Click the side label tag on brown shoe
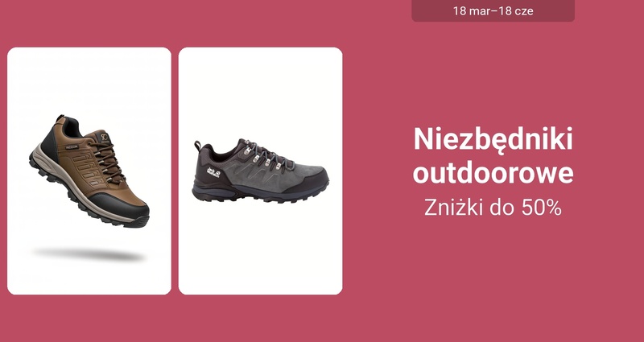Screen dimensions: 644x342 coord(71,146)
